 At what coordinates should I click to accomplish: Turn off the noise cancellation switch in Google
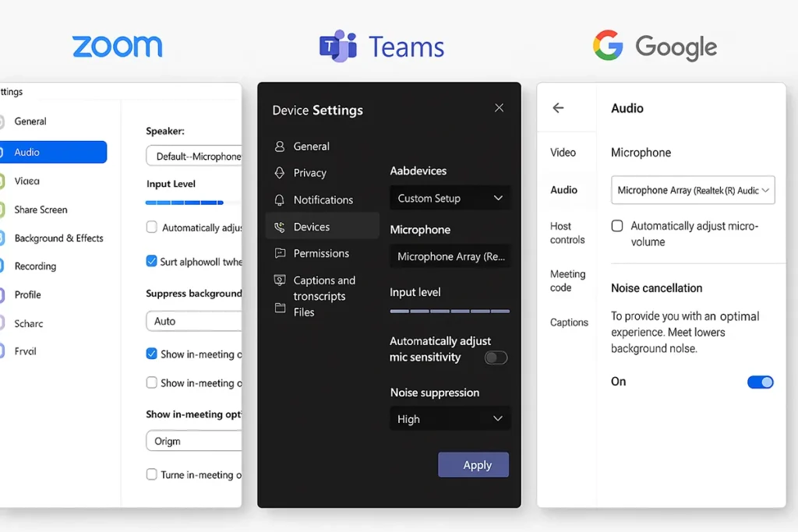[x=761, y=382]
